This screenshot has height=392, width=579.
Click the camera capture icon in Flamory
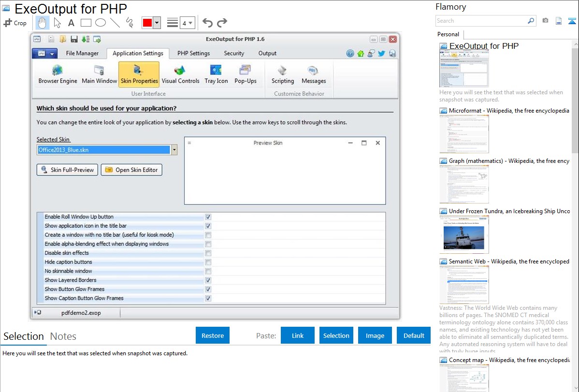pos(545,21)
